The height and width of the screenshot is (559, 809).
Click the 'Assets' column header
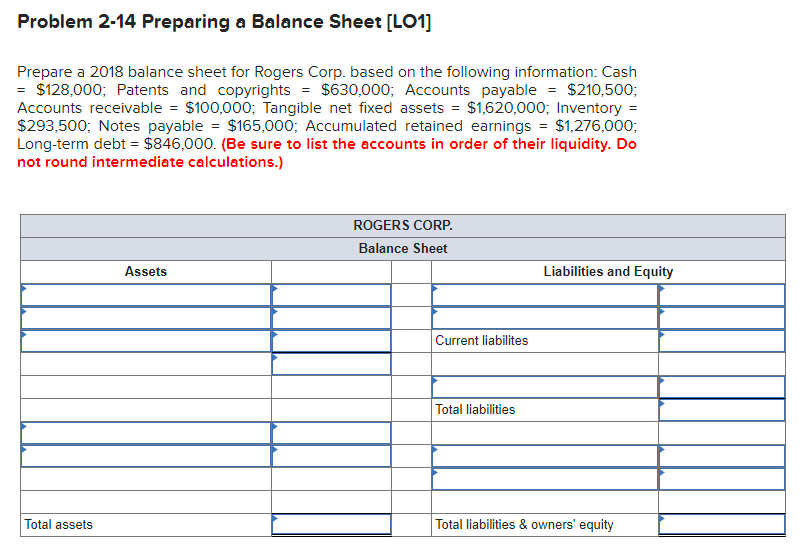pyautogui.click(x=145, y=271)
